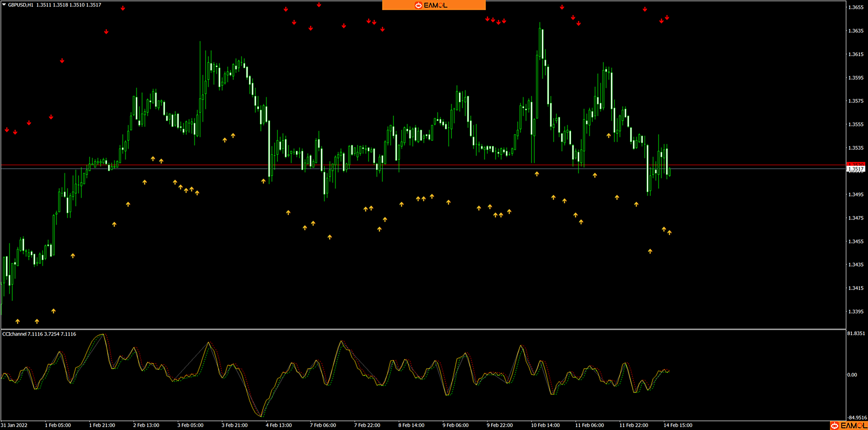The image size is (868, 430).
Task: Click the EAMOL robot icon in top banner
Action: [x=418, y=5]
